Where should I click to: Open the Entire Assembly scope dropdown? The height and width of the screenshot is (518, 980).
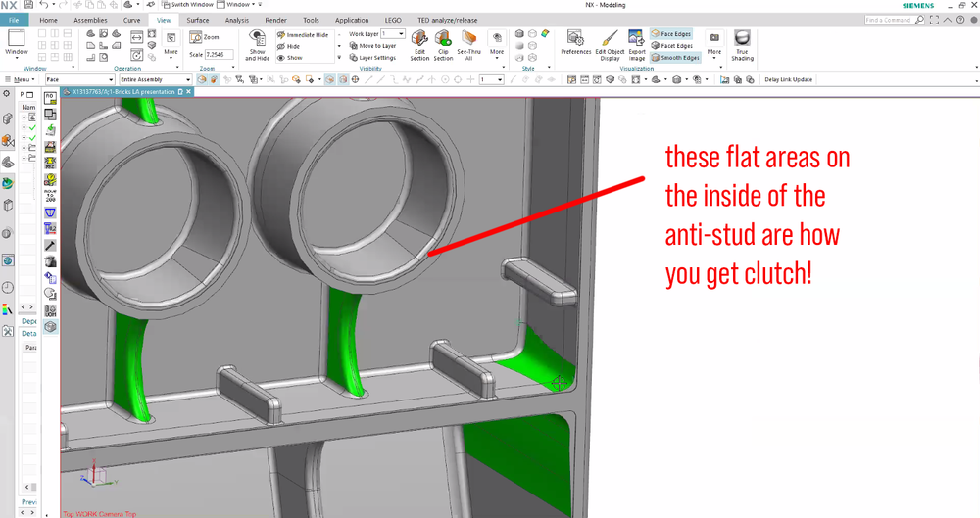(156, 79)
